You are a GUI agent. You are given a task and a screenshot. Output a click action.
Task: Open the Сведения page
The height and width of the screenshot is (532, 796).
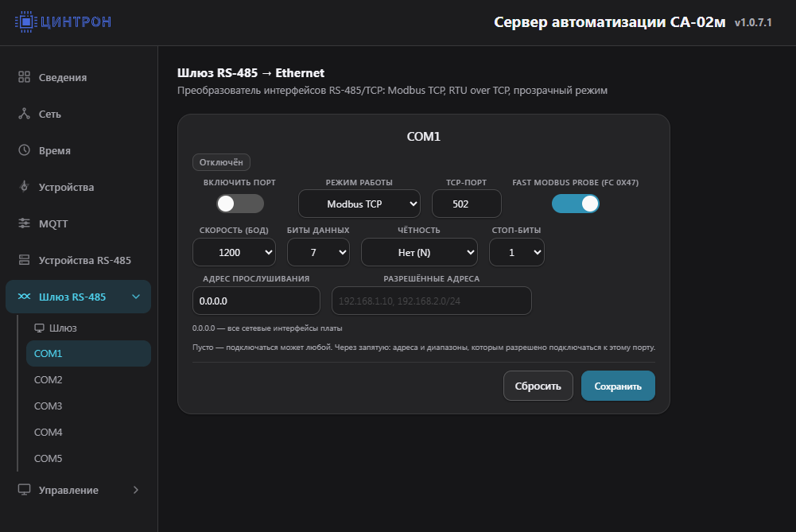click(78, 77)
